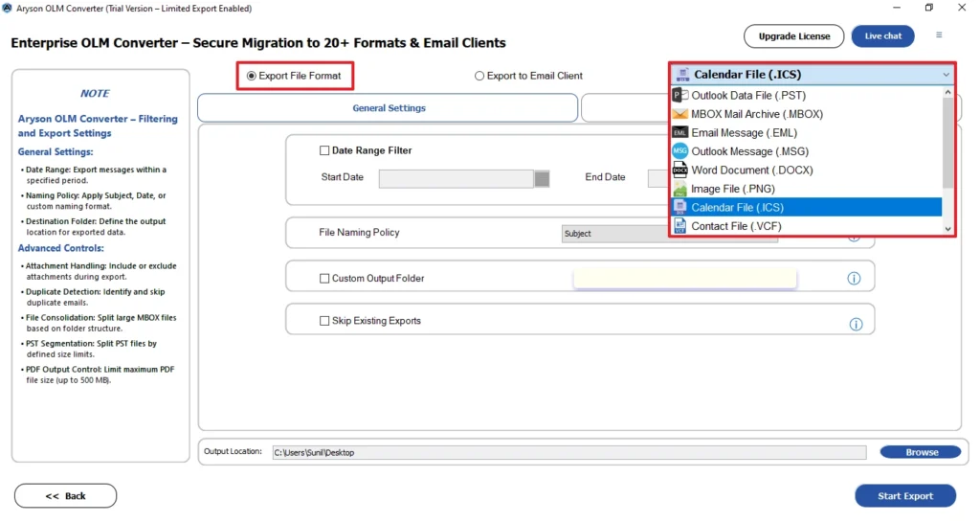Image resolution: width=980 pixels, height=523 pixels.
Task: Open the hamburger menu icon
Action: point(939,35)
